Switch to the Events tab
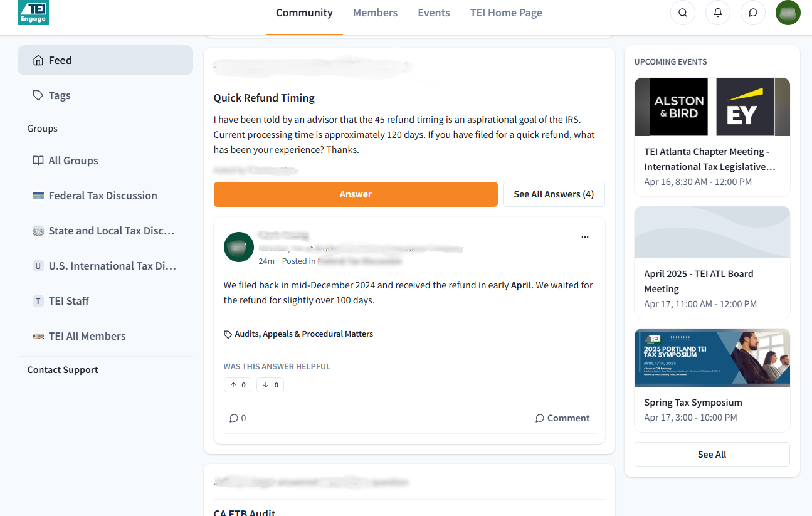The height and width of the screenshot is (516, 812). click(434, 13)
